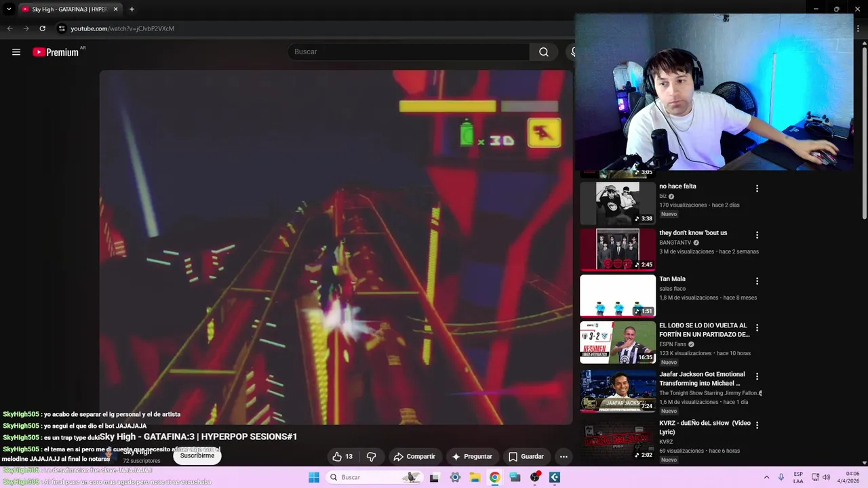Click 'The Tonight Show Starring Jimmy Fallon' channel

click(x=708, y=393)
